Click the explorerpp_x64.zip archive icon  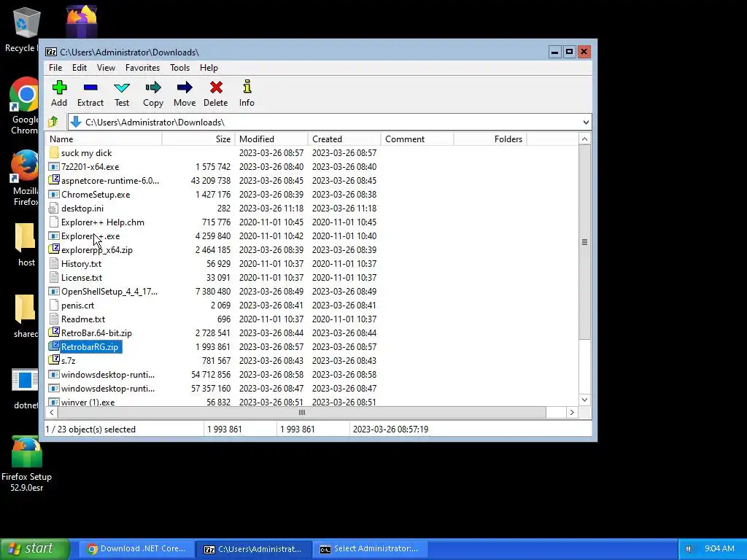[54, 249]
